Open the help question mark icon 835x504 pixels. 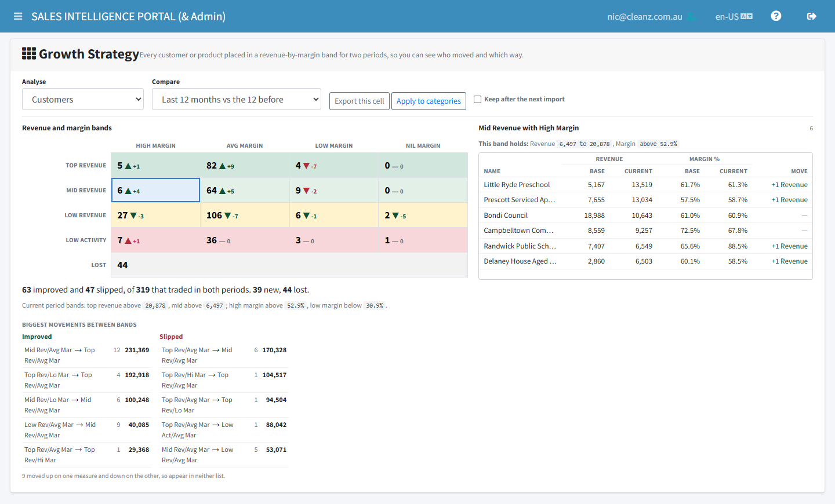(x=776, y=16)
